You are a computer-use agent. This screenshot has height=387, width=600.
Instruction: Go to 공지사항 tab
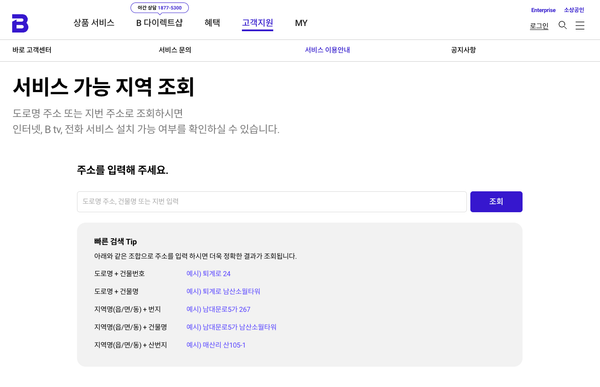[x=463, y=50]
